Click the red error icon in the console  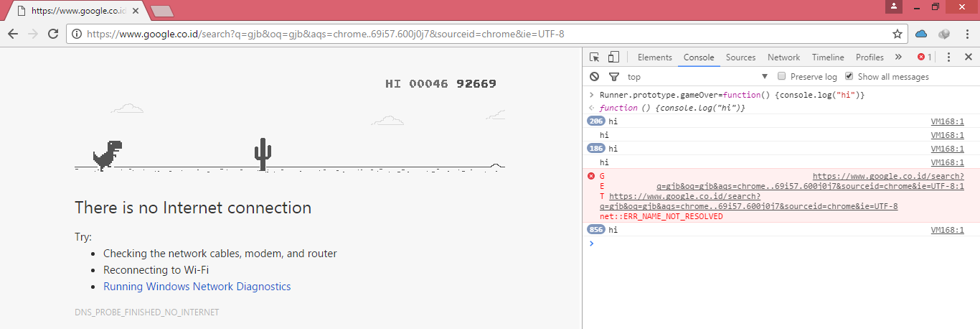(x=591, y=176)
